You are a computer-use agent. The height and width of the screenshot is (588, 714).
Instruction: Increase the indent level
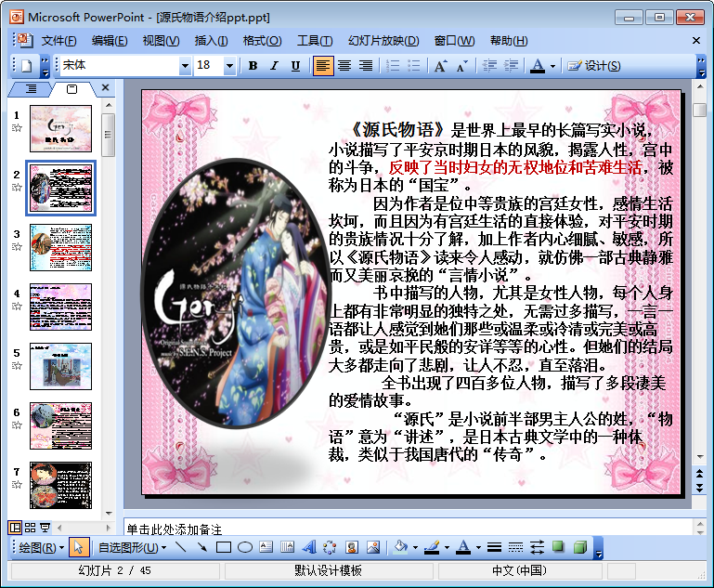tap(511, 66)
